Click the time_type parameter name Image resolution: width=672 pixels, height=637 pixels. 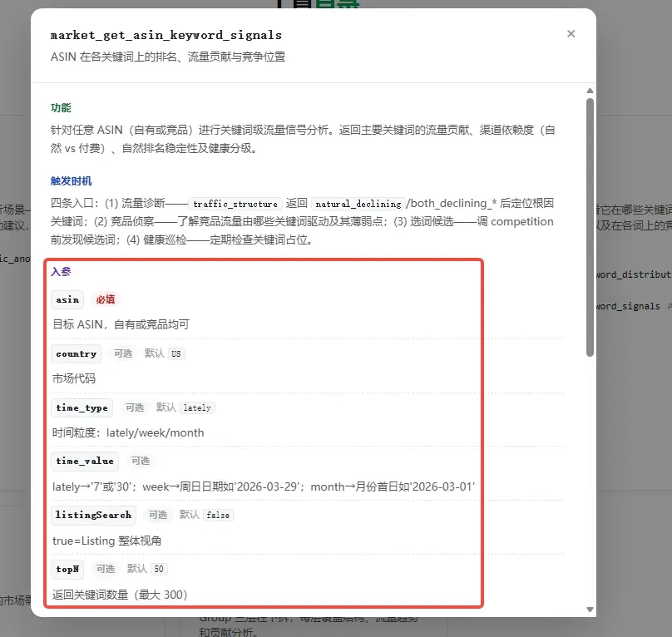(x=82, y=407)
